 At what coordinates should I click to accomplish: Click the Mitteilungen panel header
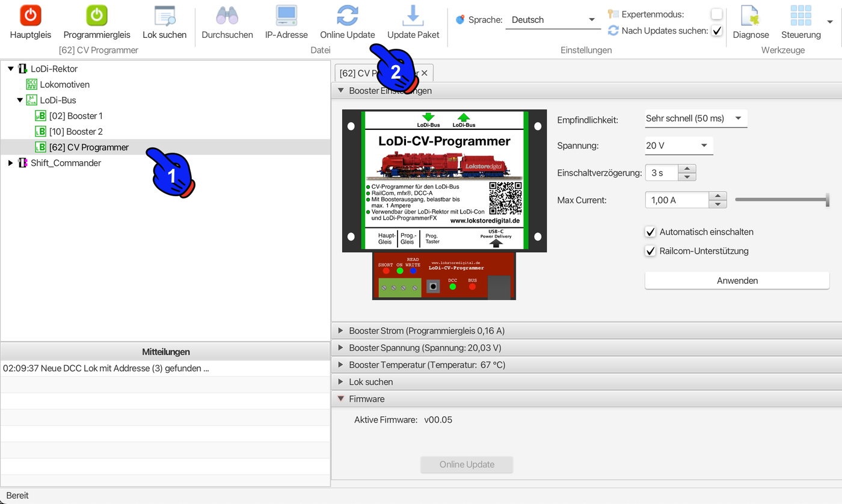point(165,351)
